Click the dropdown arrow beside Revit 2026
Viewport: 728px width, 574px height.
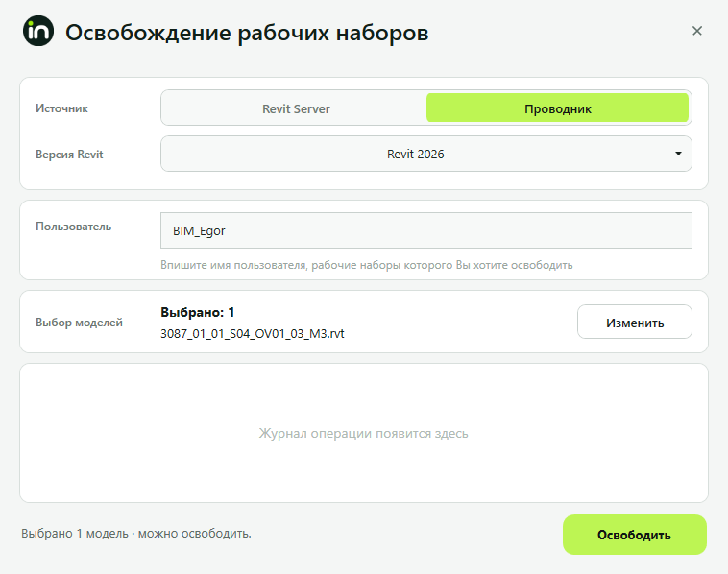point(678,154)
